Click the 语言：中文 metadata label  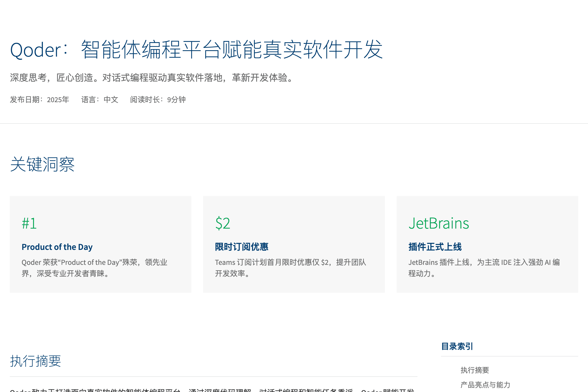[x=99, y=99]
